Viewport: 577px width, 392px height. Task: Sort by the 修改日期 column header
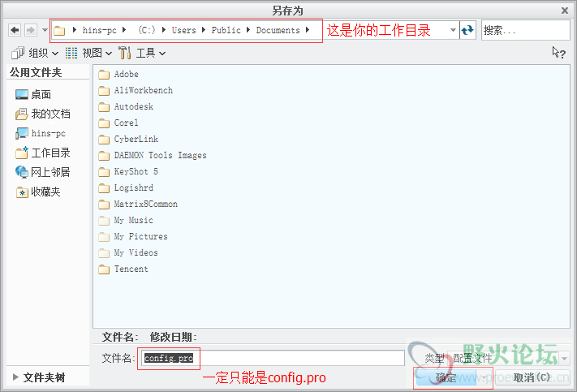pos(174,337)
